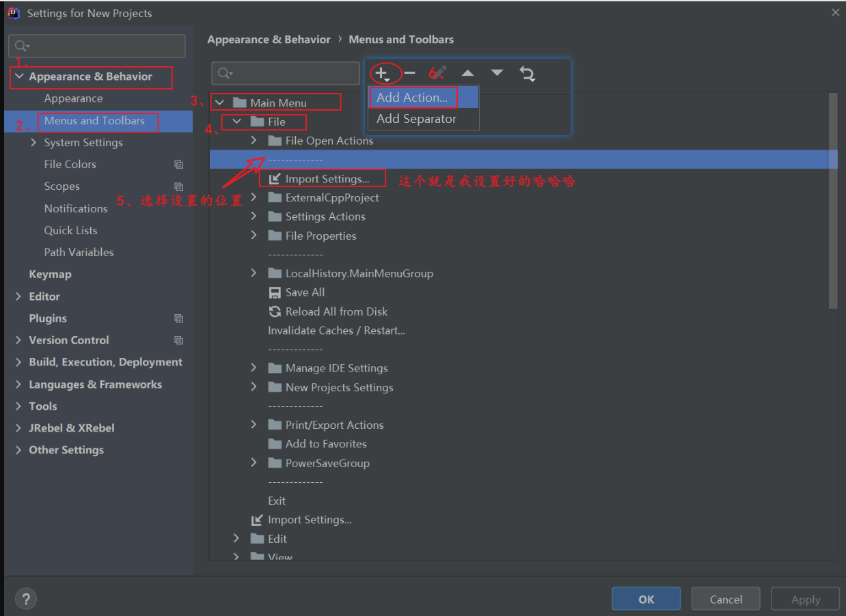Image resolution: width=846 pixels, height=616 pixels.
Task: Expand the LocalHistory.MainMenuGroup arrow
Action: pos(254,273)
